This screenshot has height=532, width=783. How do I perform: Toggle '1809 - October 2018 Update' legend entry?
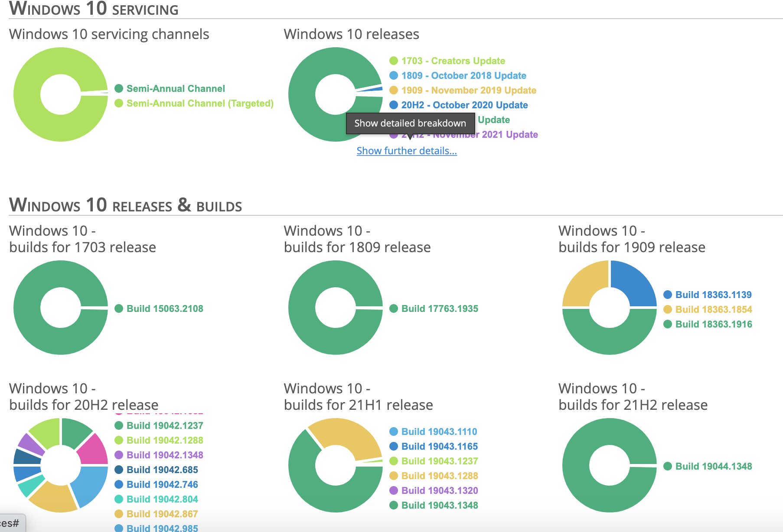458,75
